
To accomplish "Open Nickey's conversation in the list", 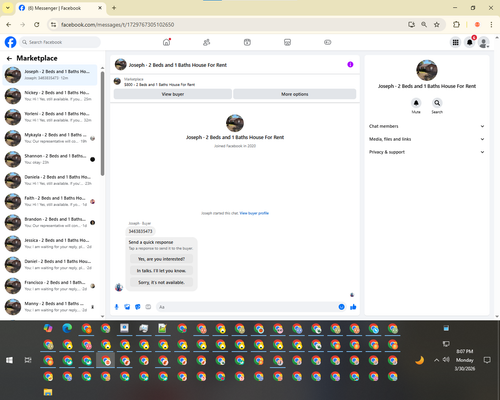I will (50, 96).
